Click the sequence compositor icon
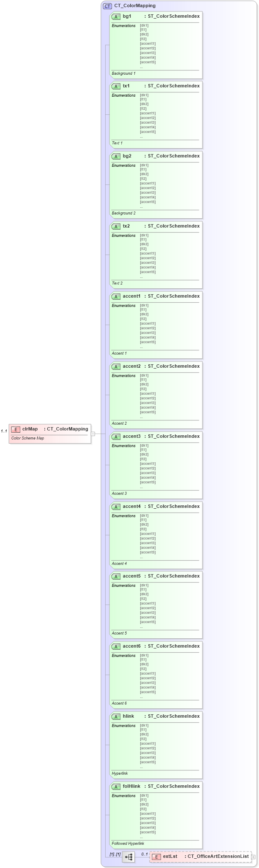 coord(128,857)
